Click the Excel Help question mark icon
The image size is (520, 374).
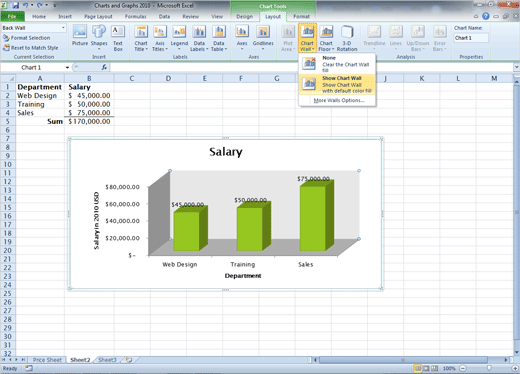[x=486, y=16]
